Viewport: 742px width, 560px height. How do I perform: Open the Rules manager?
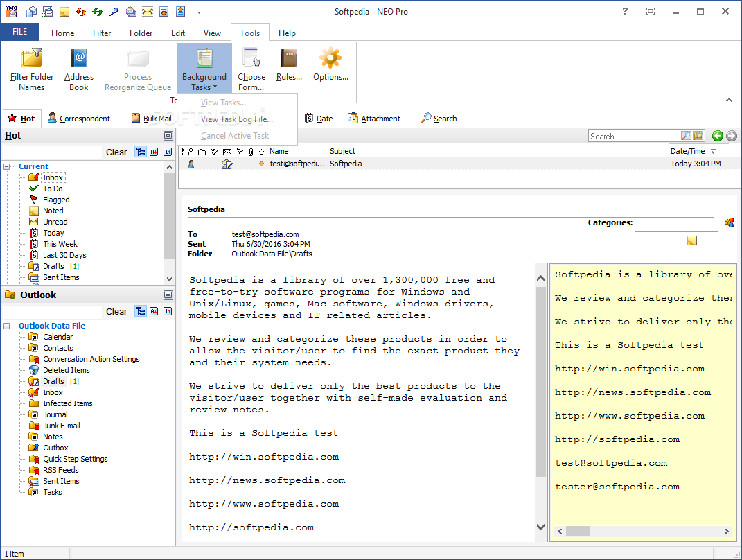click(289, 65)
